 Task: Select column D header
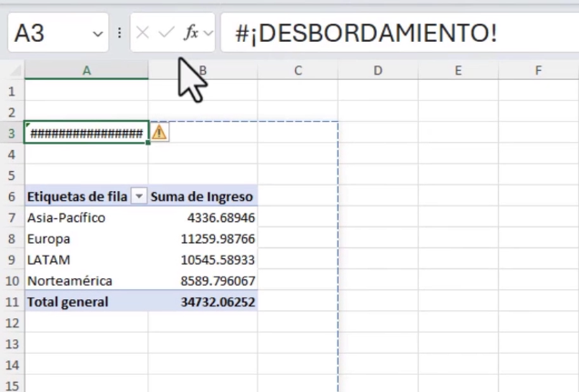378,70
